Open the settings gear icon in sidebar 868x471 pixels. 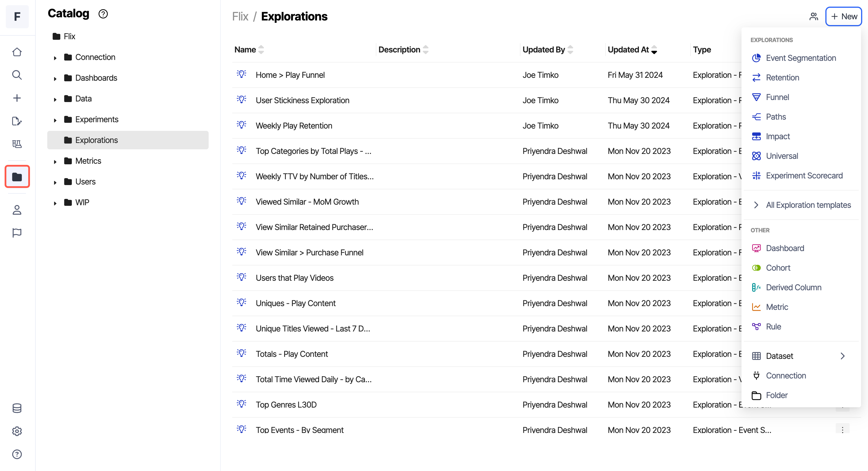coord(17,431)
